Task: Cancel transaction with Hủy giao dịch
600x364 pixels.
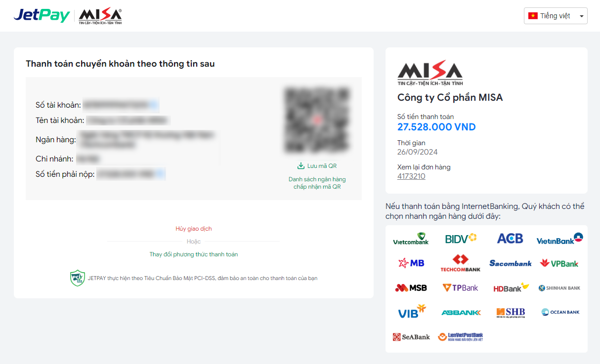Action: click(x=194, y=229)
